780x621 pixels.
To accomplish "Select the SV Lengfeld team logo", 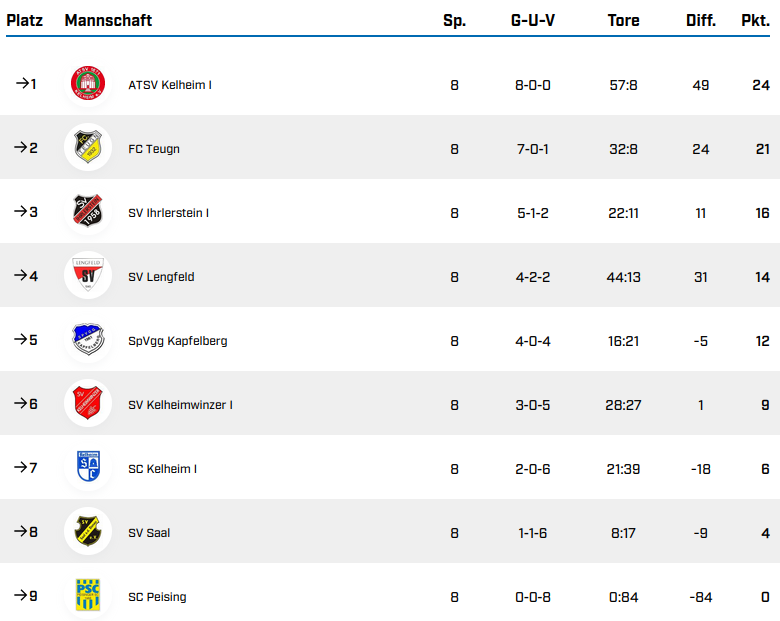I will (88, 276).
